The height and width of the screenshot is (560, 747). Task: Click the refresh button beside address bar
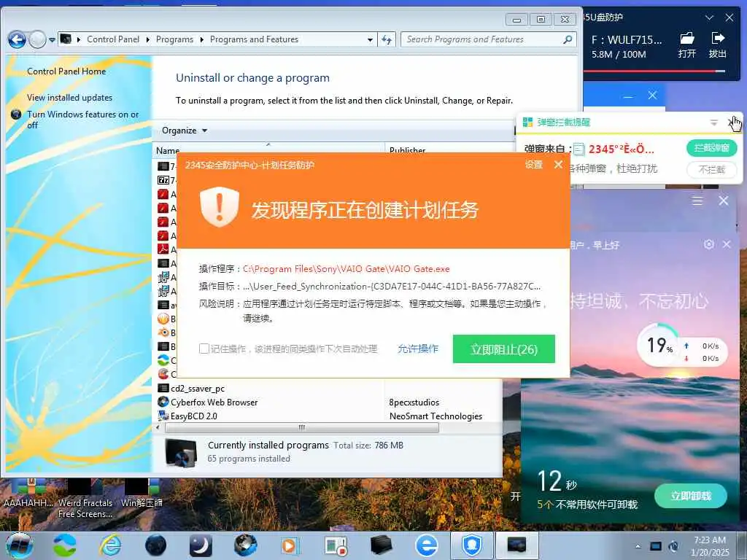tap(387, 40)
